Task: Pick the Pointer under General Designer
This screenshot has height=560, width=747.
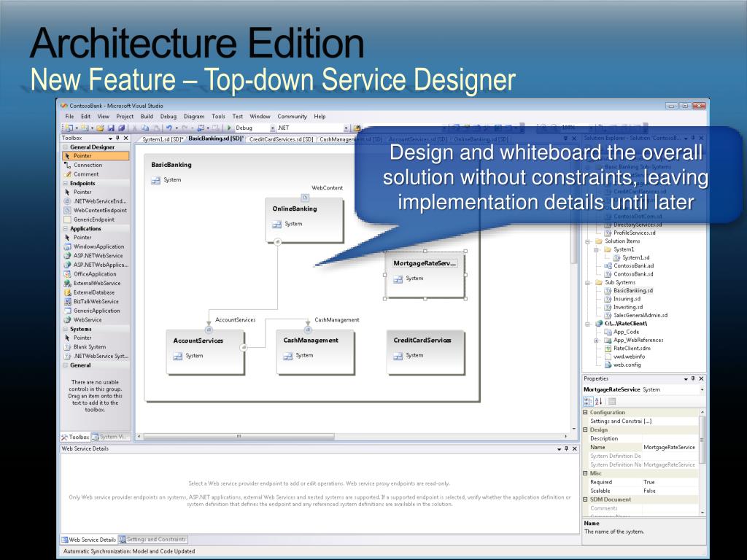Action: point(96,156)
